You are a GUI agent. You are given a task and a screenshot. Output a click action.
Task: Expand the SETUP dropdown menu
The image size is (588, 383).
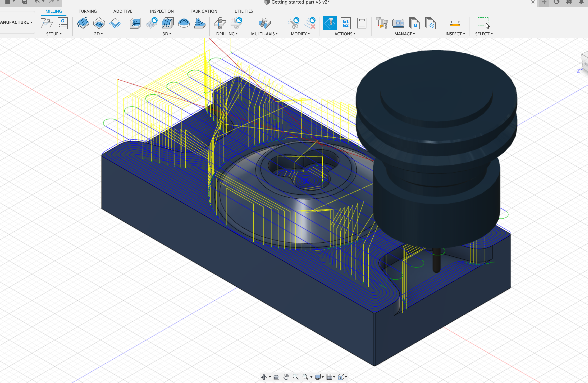point(54,34)
